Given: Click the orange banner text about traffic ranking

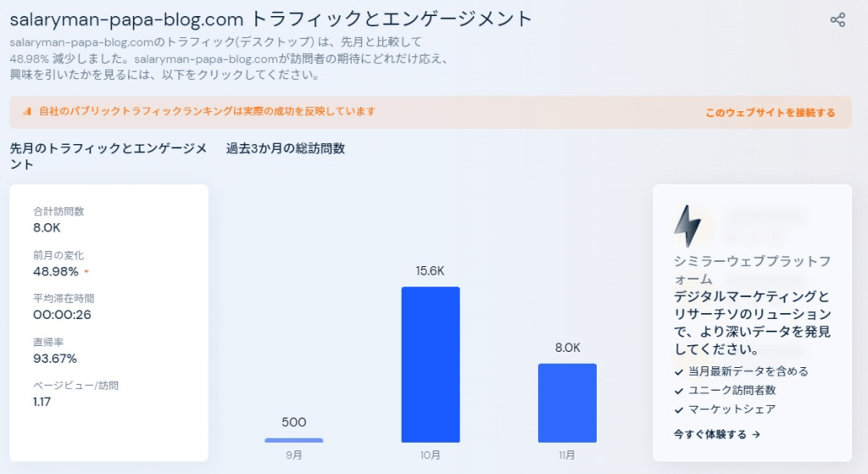Looking at the screenshot, I should [x=207, y=111].
